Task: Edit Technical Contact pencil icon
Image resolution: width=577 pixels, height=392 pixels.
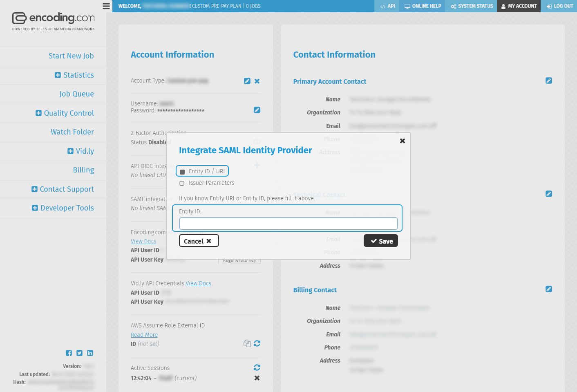Action: (x=549, y=194)
